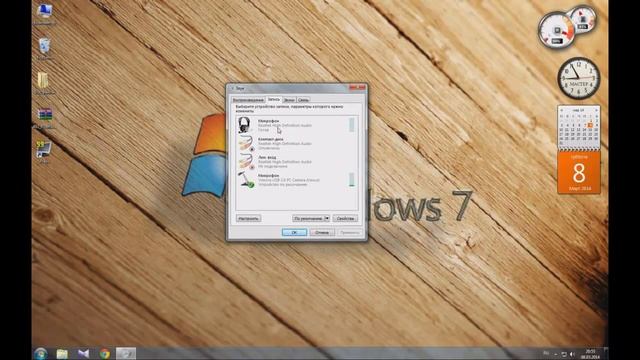Open the Windows Start menu orb
The image size is (640, 360).
pos(41,353)
